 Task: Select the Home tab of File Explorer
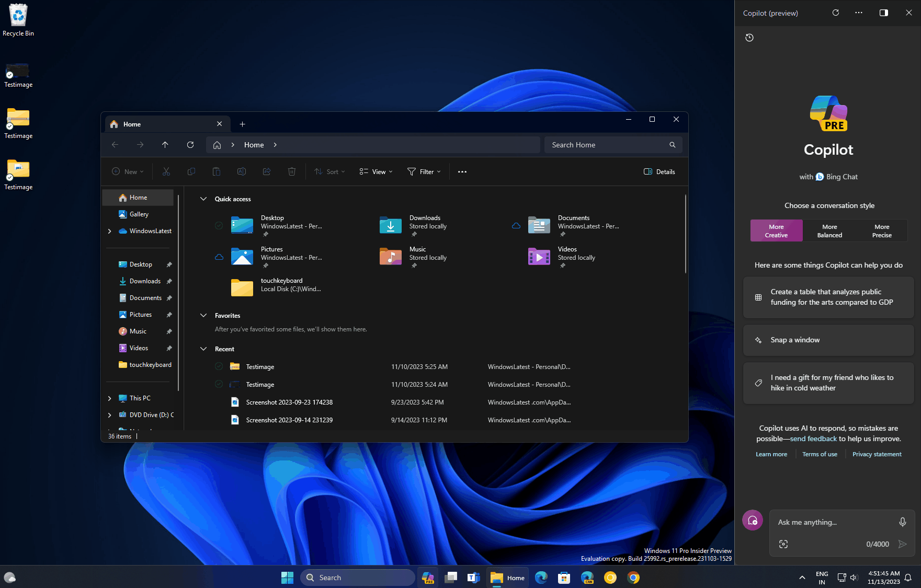tap(167, 124)
